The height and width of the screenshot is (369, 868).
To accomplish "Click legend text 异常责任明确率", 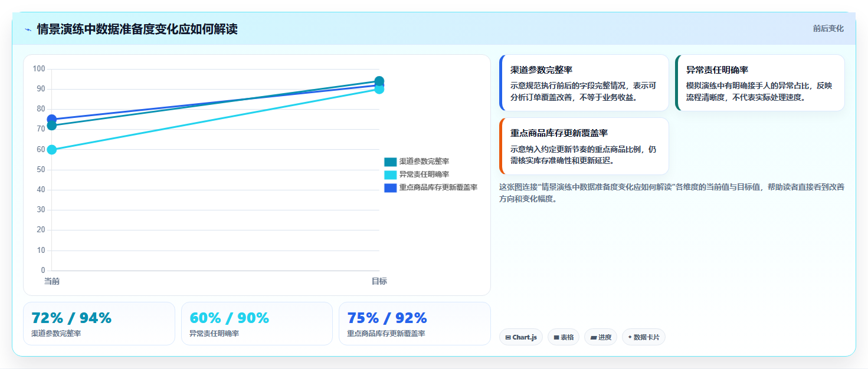I will click(x=424, y=174).
